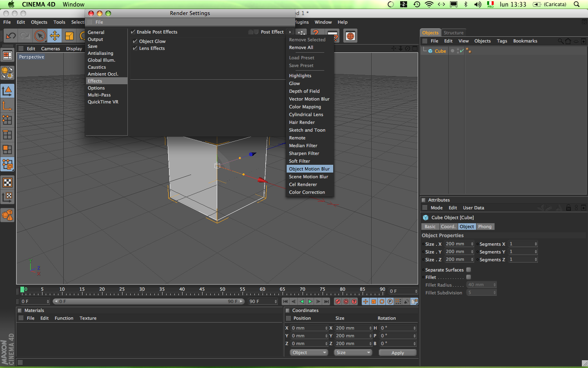This screenshot has width=588, height=368.
Task: Enable the Fillet checkbox
Action: click(468, 277)
